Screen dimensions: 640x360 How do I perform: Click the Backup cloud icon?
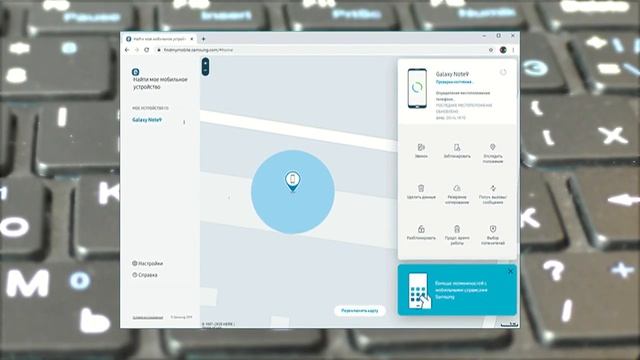click(x=457, y=188)
